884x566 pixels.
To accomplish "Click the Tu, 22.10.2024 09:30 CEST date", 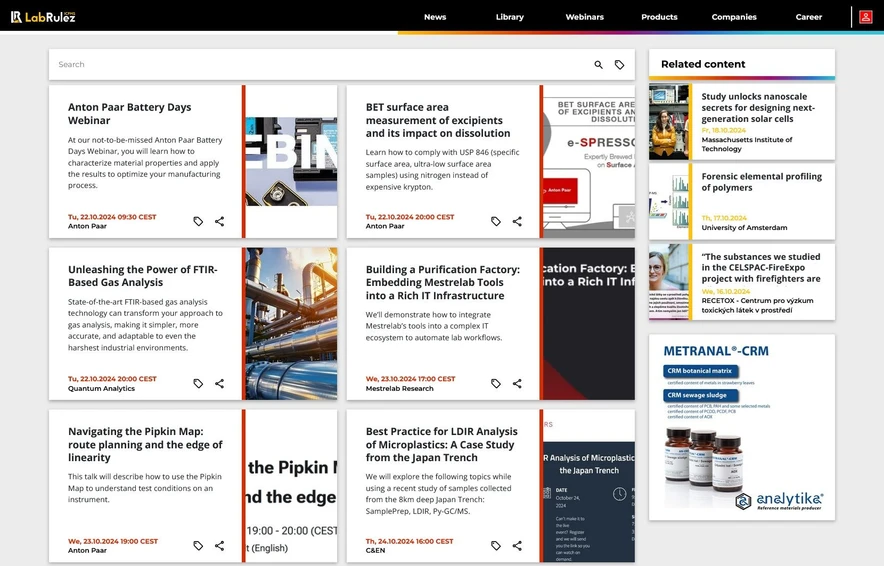I will coord(112,217).
